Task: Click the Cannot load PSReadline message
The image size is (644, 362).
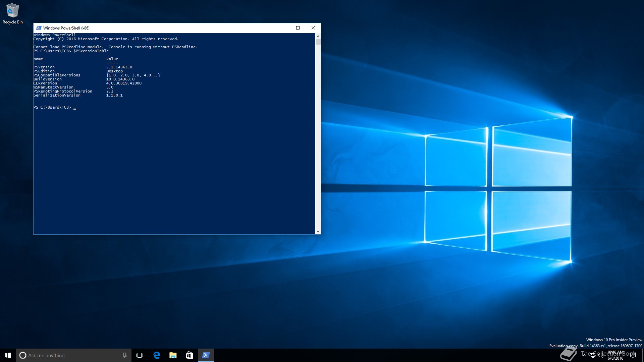Action: tap(115, 47)
